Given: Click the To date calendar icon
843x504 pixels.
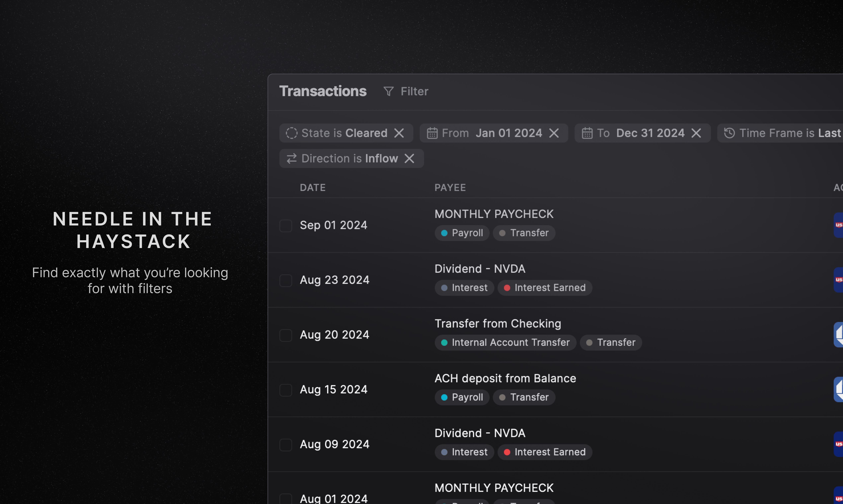Looking at the screenshot, I should 587,133.
